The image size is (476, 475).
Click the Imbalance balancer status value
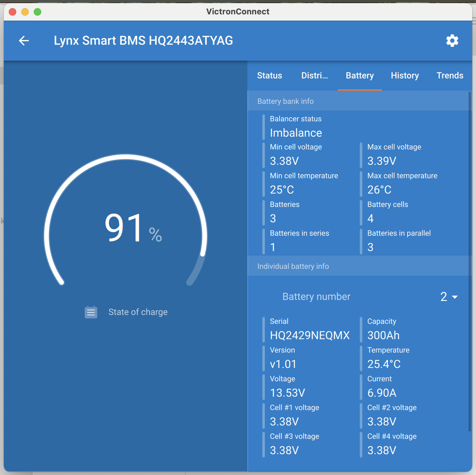296,133
